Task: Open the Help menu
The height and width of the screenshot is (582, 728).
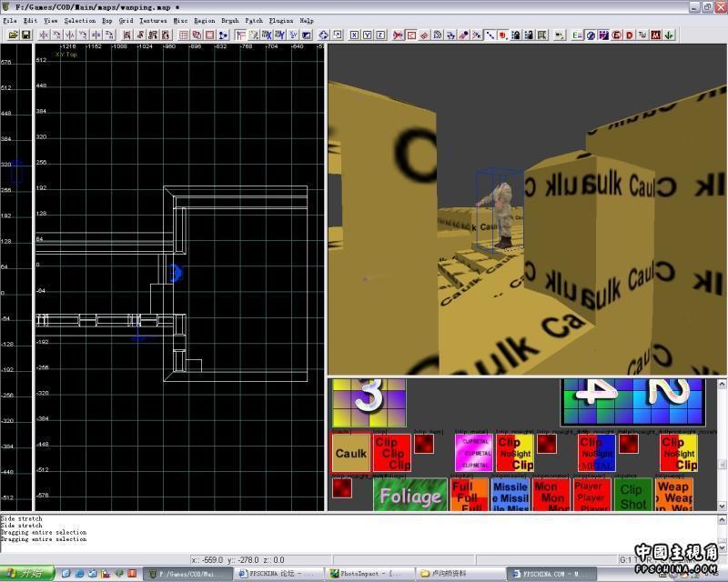Action: click(x=307, y=20)
